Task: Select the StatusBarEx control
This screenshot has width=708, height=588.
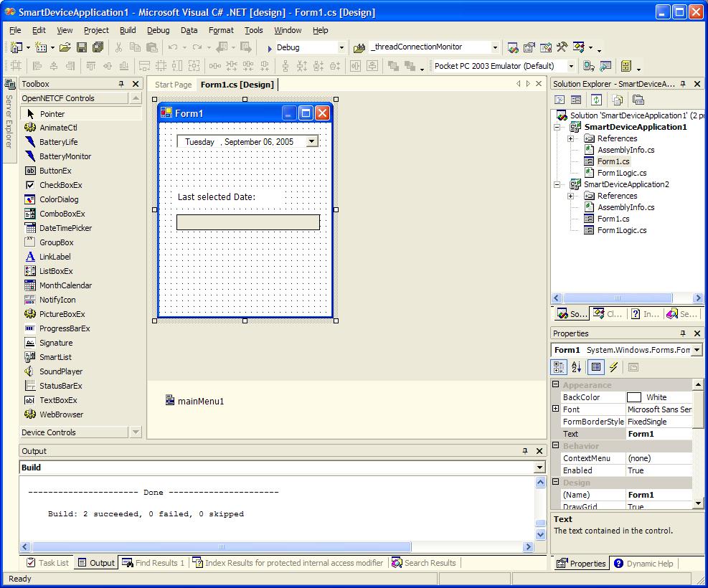Action: tap(60, 386)
